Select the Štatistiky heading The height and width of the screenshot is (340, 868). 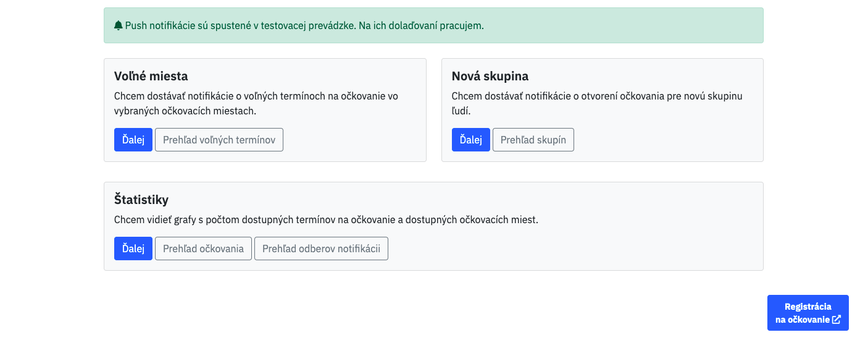point(141,200)
